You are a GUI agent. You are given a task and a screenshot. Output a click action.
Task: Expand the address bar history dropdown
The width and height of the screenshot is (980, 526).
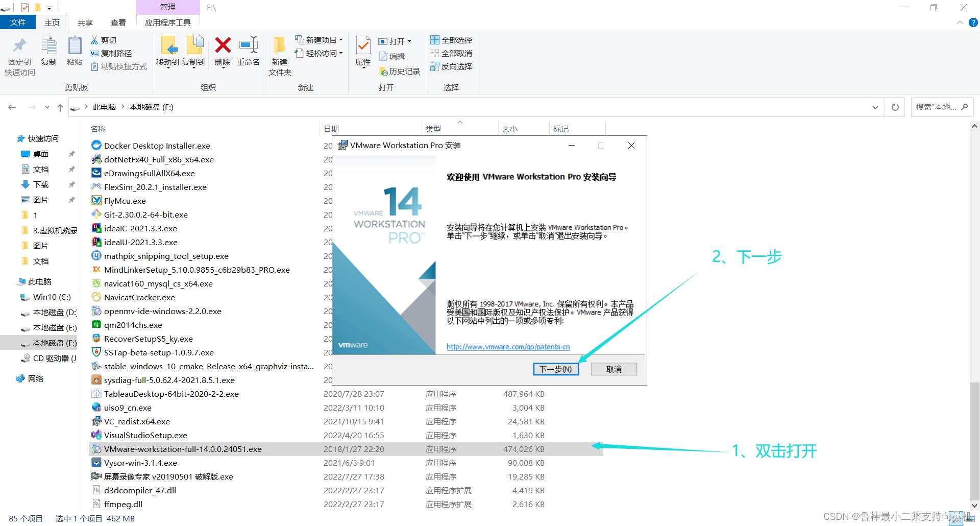pos(875,107)
